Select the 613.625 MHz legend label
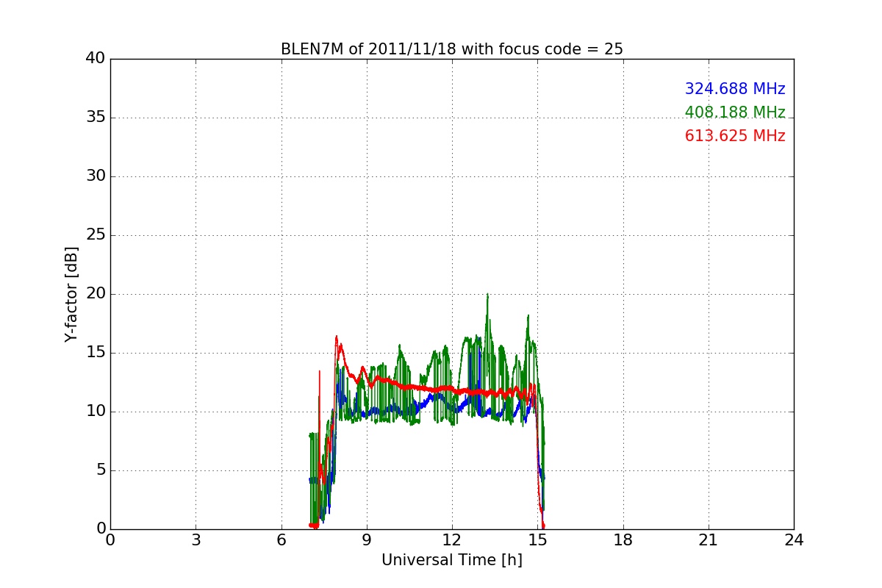The width and height of the screenshot is (882, 588). 735,136
